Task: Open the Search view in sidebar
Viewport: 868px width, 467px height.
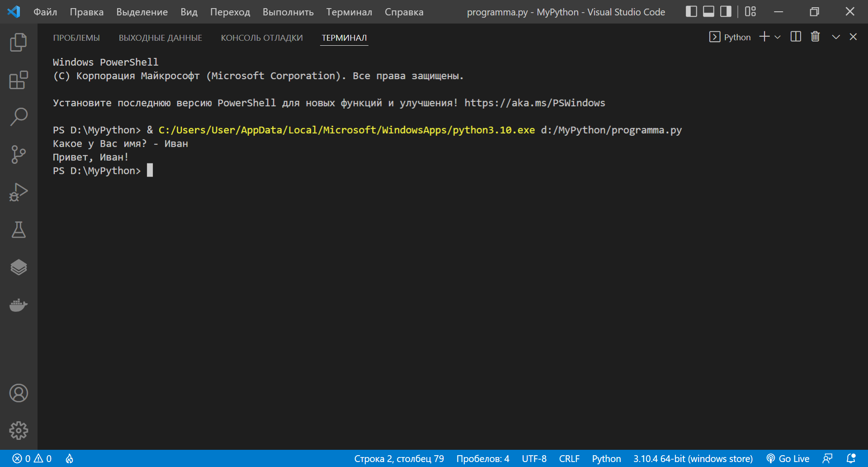Action: click(x=19, y=117)
